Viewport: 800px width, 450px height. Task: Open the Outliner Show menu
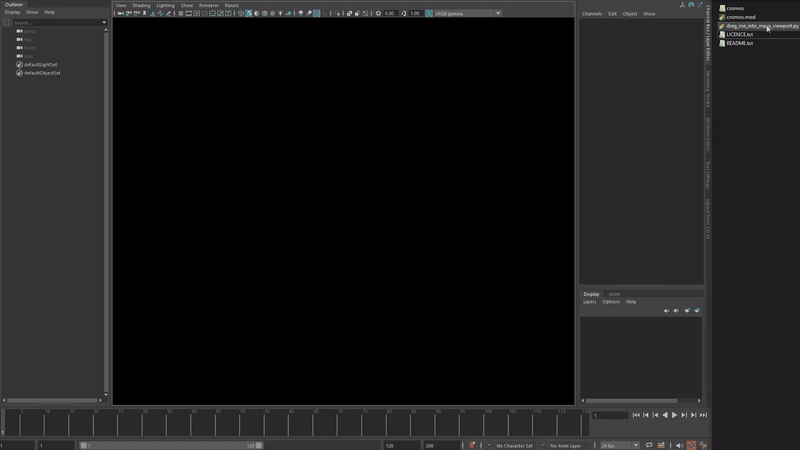pos(32,12)
